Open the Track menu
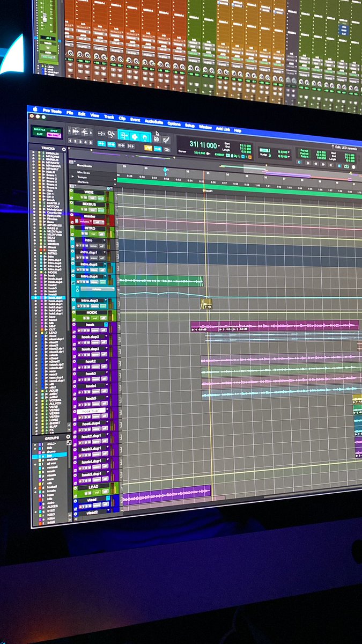The height and width of the screenshot is (644, 362). (109, 116)
